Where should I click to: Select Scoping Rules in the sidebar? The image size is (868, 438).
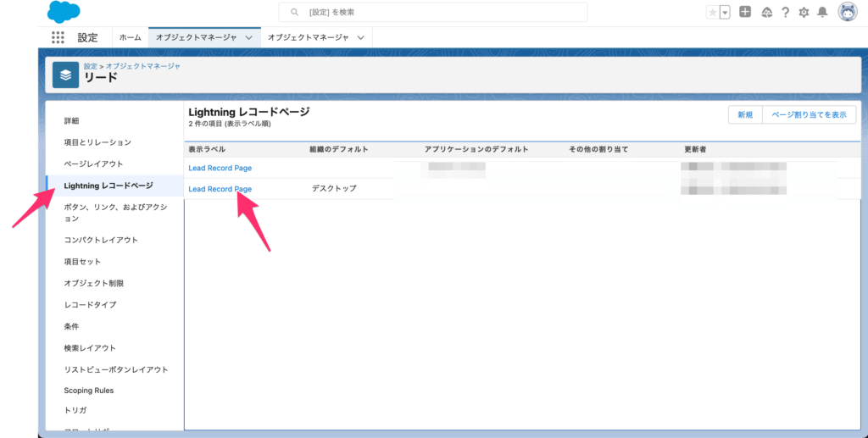pyautogui.click(x=88, y=391)
